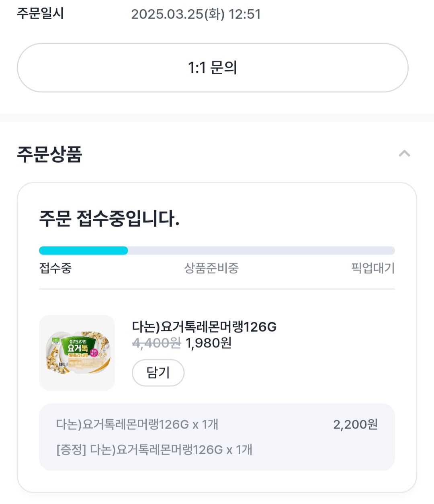Collapse the 주문상품 section chevron
434x504 pixels.
coord(404,153)
